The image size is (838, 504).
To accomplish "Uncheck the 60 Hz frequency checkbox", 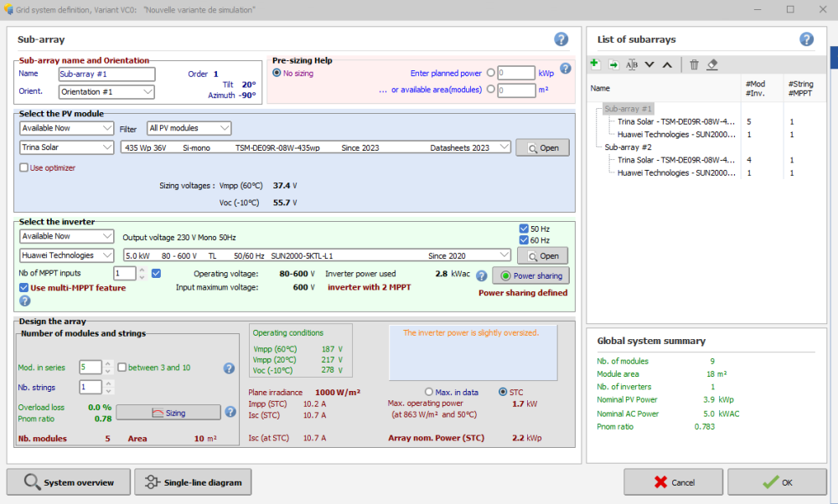I will [x=524, y=240].
